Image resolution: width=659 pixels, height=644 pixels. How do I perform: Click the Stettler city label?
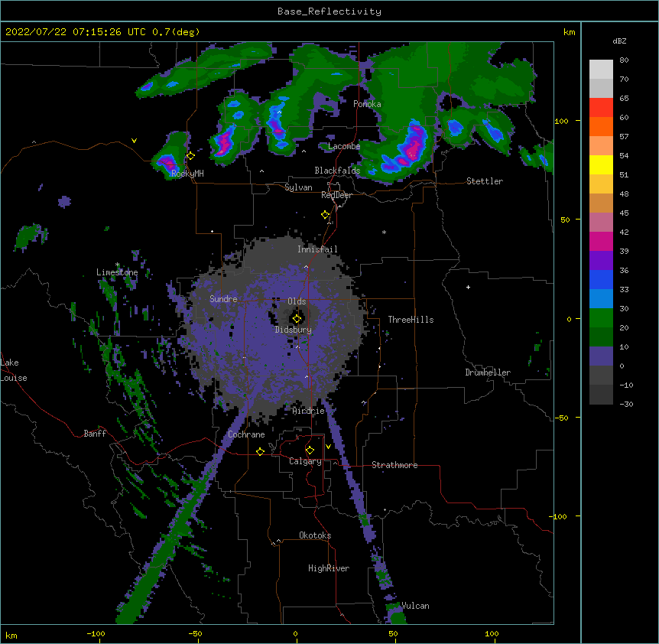click(484, 181)
